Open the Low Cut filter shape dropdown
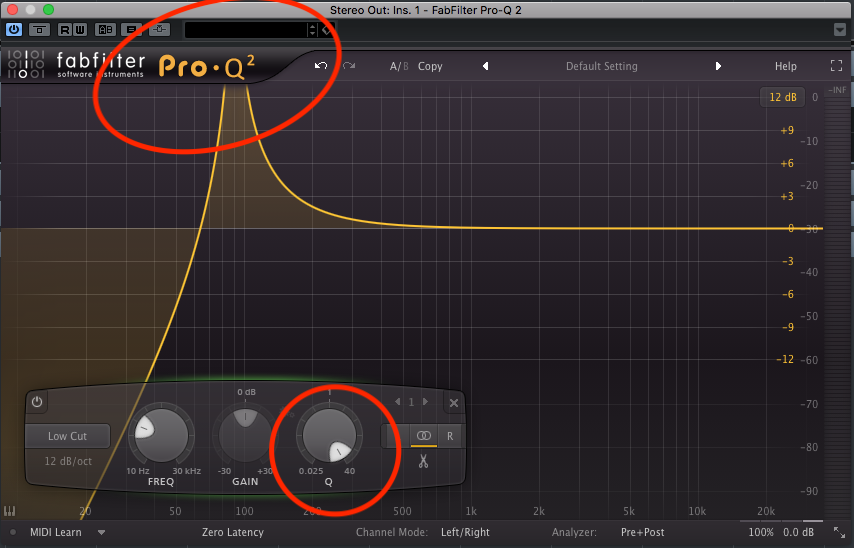854x548 pixels. click(x=68, y=436)
